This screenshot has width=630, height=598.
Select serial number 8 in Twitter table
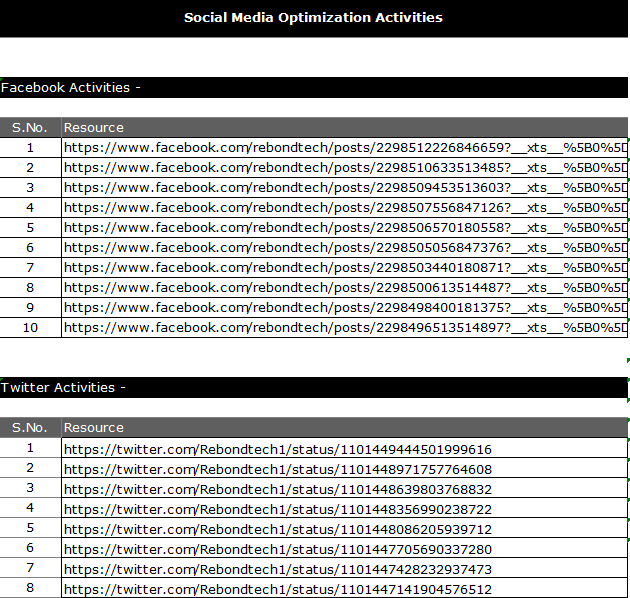30,588
